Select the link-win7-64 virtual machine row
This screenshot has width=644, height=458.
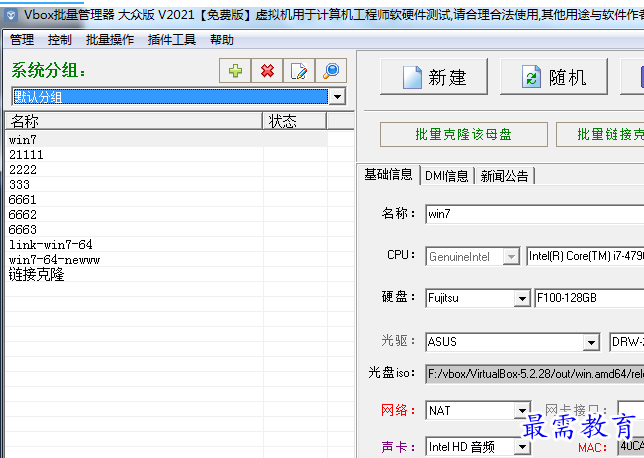(x=166, y=244)
